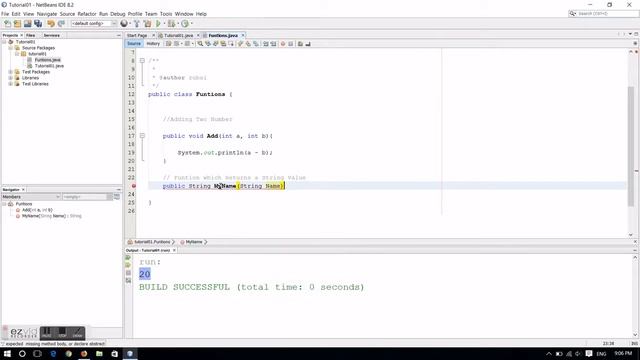
Task: Click the Open Project toolbar icon
Action: pyautogui.click(x=27, y=24)
